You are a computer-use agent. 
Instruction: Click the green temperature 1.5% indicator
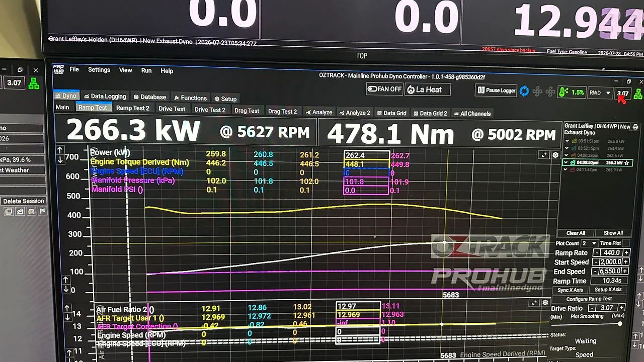572,93
